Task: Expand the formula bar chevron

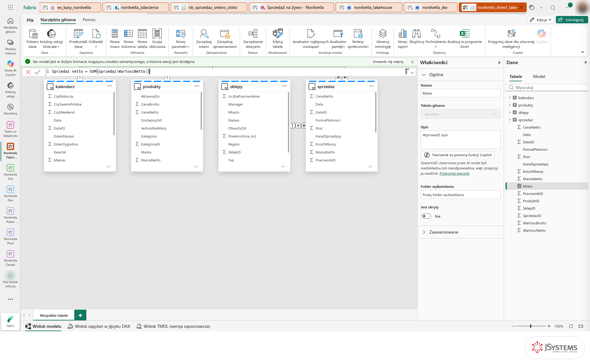Action: click(x=412, y=72)
